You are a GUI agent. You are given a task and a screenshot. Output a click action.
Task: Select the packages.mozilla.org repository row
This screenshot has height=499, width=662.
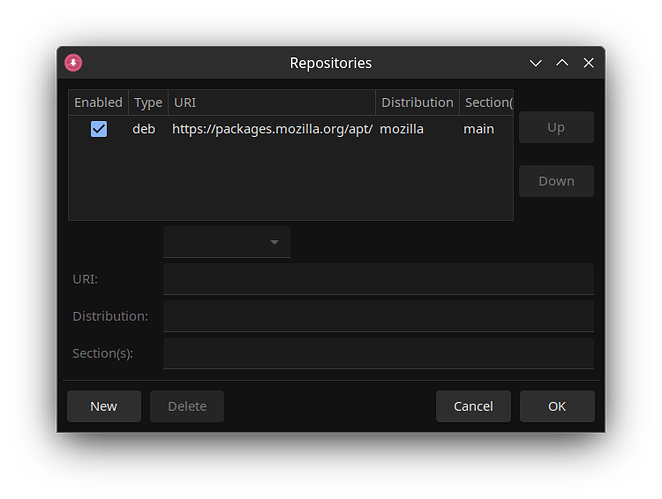272,129
